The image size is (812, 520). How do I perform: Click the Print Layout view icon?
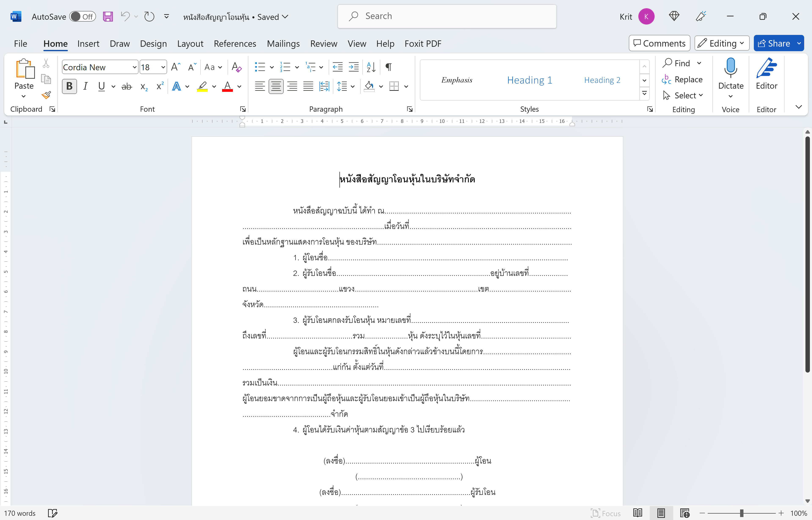click(661, 513)
